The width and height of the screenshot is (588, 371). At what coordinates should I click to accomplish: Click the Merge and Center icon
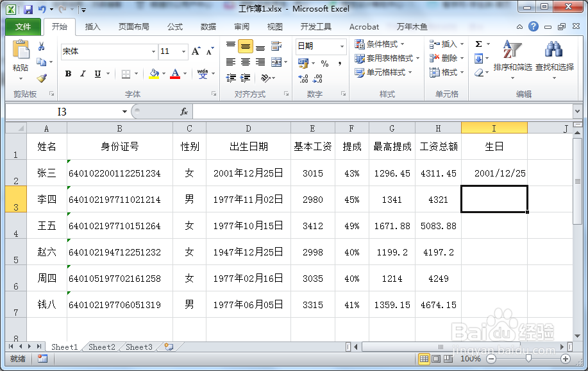click(277, 61)
